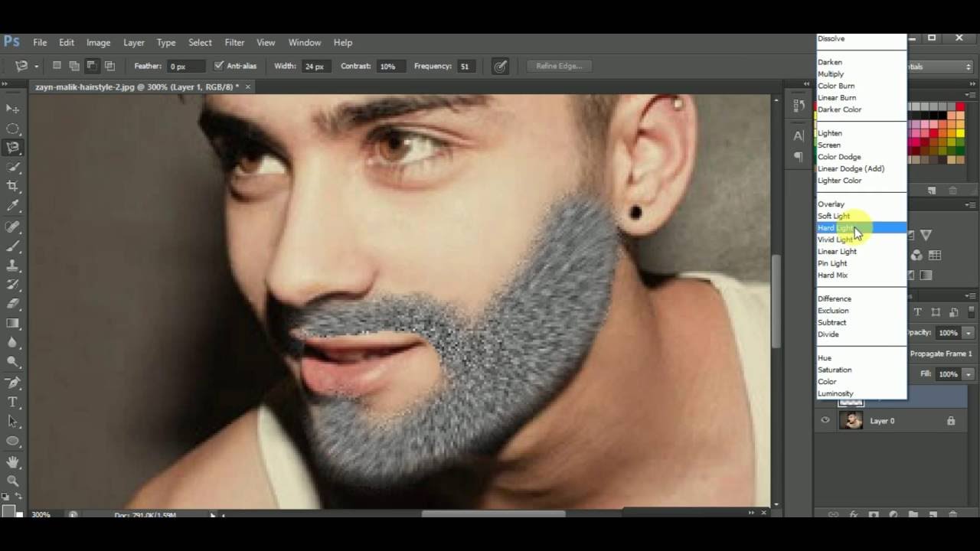The height and width of the screenshot is (551, 980).
Task: Select the Path Selection tool
Action: coord(12,421)
